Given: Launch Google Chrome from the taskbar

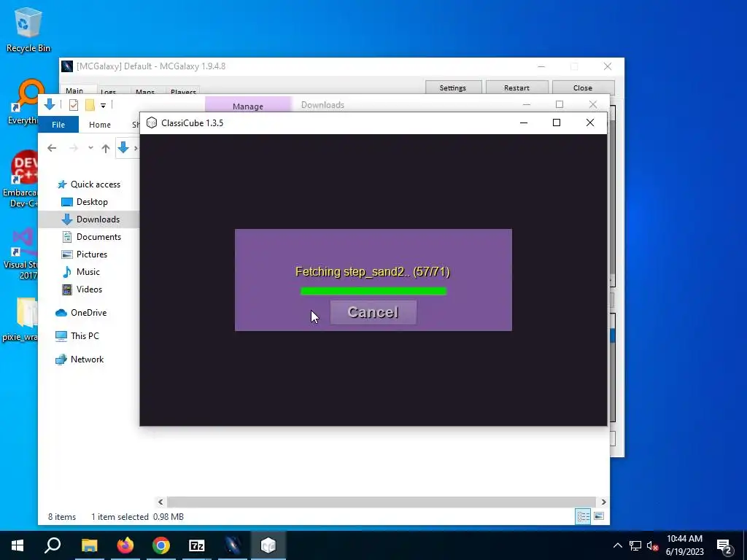Looking at the screenshot, I should pyautogui.click(x=161, y=545).
